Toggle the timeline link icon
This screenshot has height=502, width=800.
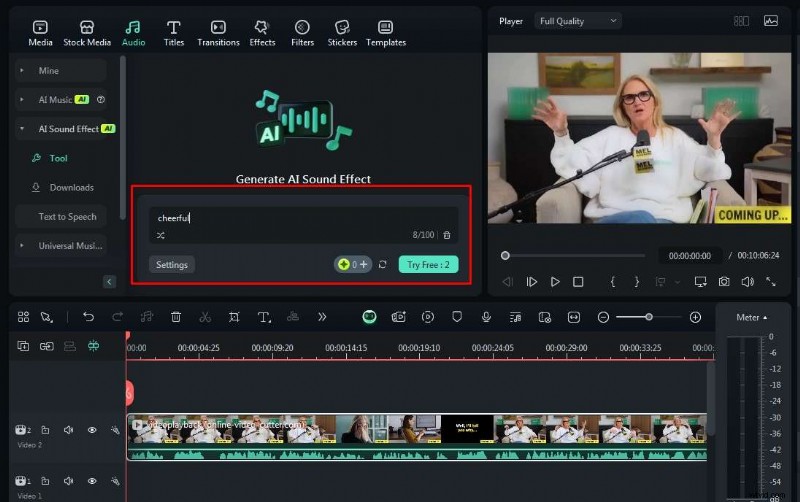pos(46,346)
